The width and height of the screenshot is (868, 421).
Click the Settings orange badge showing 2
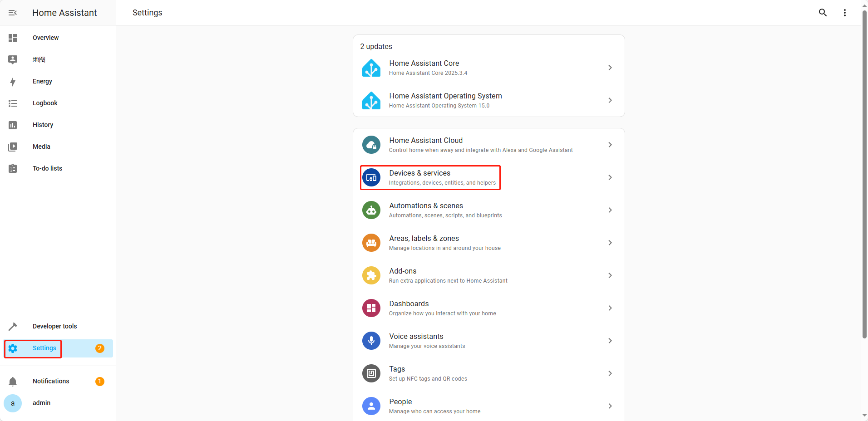tap(100, 348)
